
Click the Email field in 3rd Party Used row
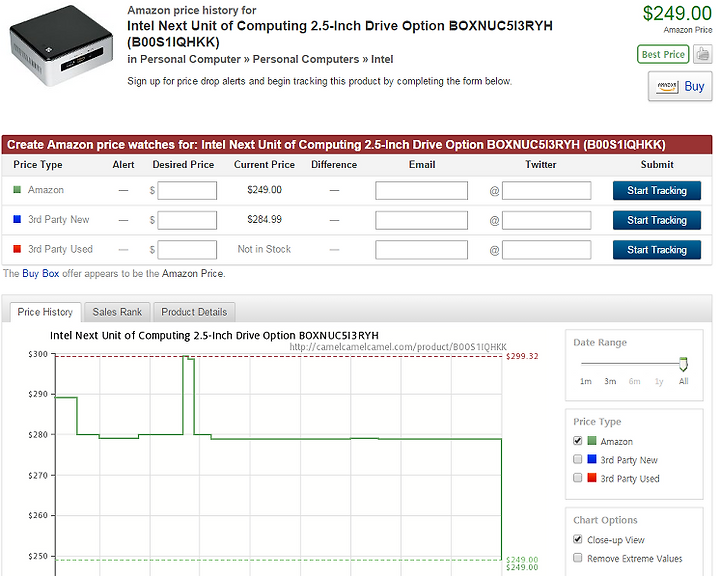click(422, 250)
